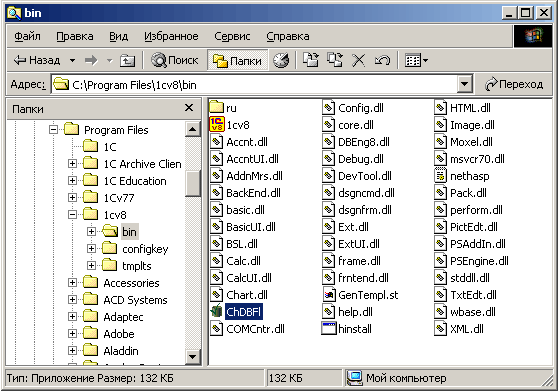Open the Сервис menu
Image resolution: width=560 pixels, height=391 pixels.
[x=232, y=36]
